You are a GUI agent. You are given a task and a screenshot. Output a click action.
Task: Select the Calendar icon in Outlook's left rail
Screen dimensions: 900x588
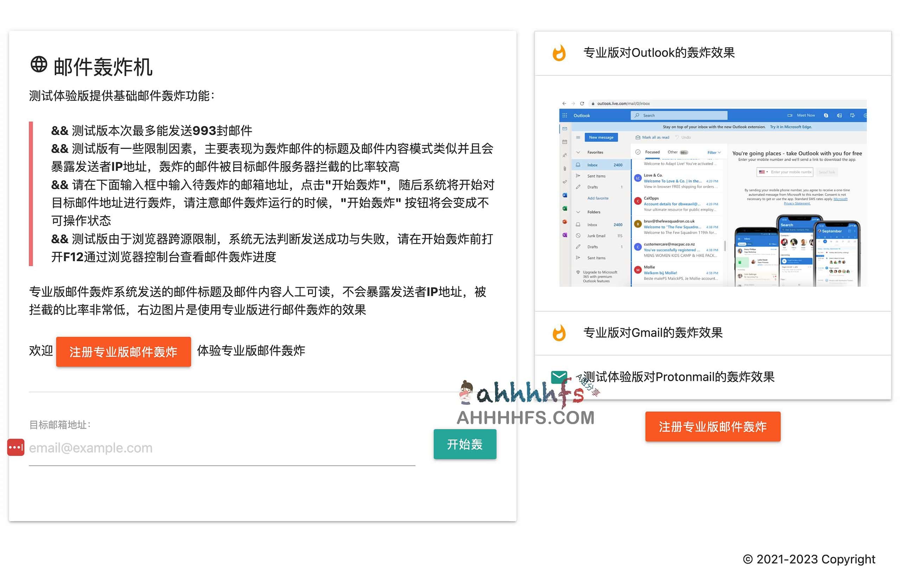(565, 142)
